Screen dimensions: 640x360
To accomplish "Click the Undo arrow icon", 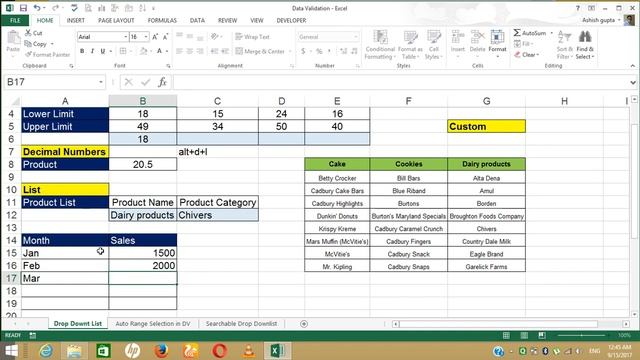I will click(37, 8).
